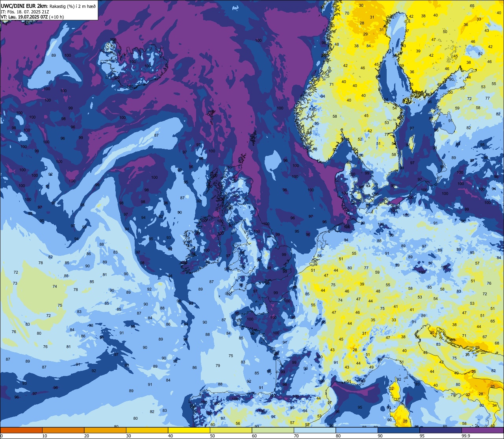The height and width of the screenshot is (439, 504).
Task: Click the 'UWC/DINI EUR 2km' title text
Action: 24,6
